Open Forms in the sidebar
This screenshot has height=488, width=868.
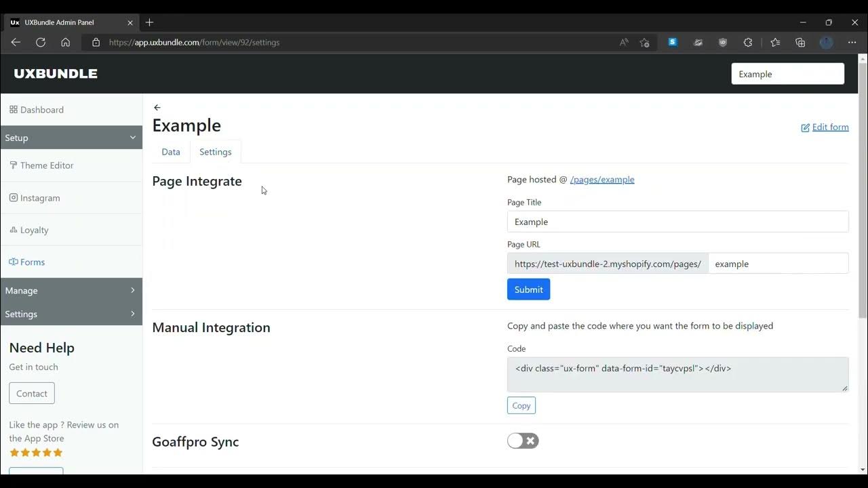[27, 262]
